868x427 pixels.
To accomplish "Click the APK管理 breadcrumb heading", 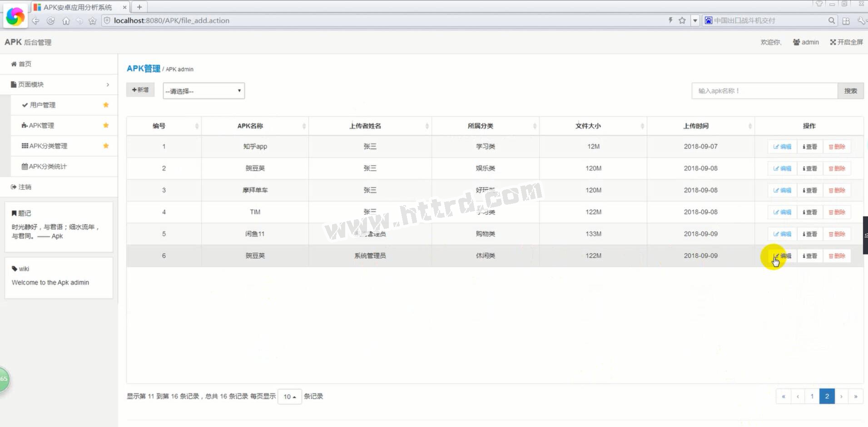I will pos(144,69).
